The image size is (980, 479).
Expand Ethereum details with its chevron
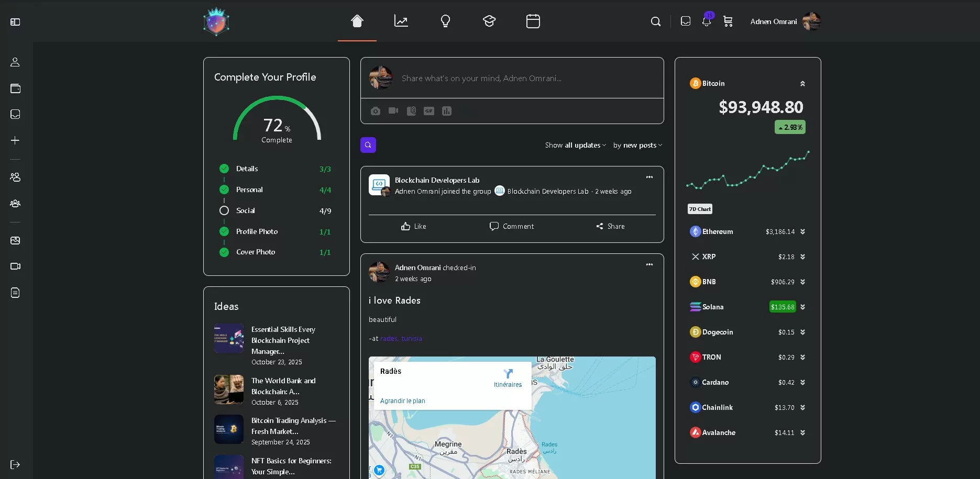[x=802, y=231]
